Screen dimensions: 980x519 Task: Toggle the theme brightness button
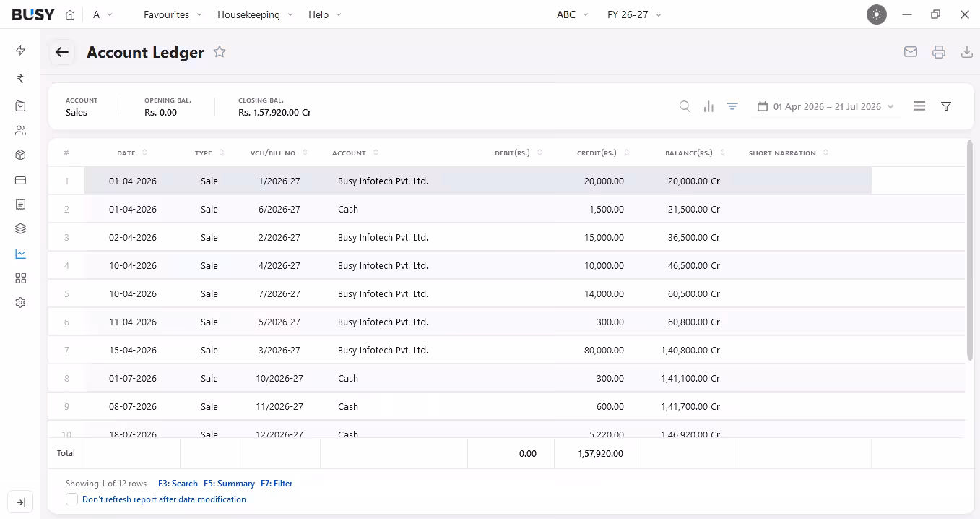[877, 14]
